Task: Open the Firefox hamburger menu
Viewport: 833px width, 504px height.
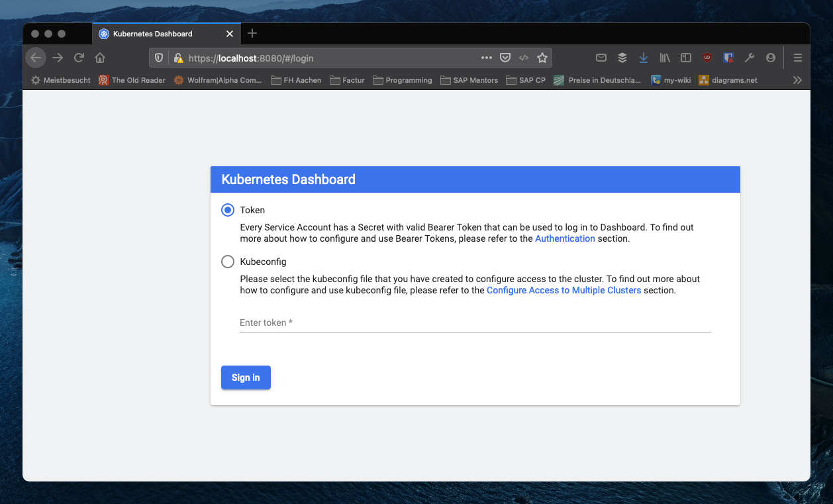Action: coord(798,58)
